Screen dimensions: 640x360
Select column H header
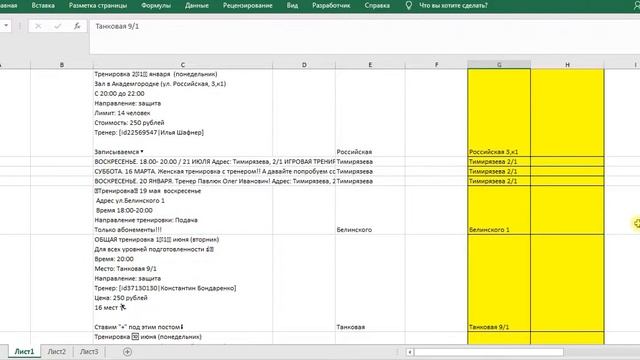click(567, 64)
